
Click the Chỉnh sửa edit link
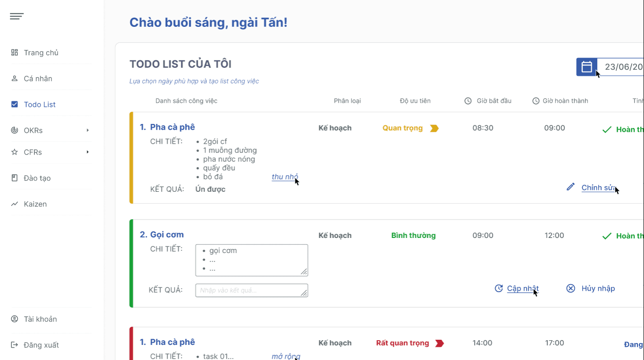[598, 188]
